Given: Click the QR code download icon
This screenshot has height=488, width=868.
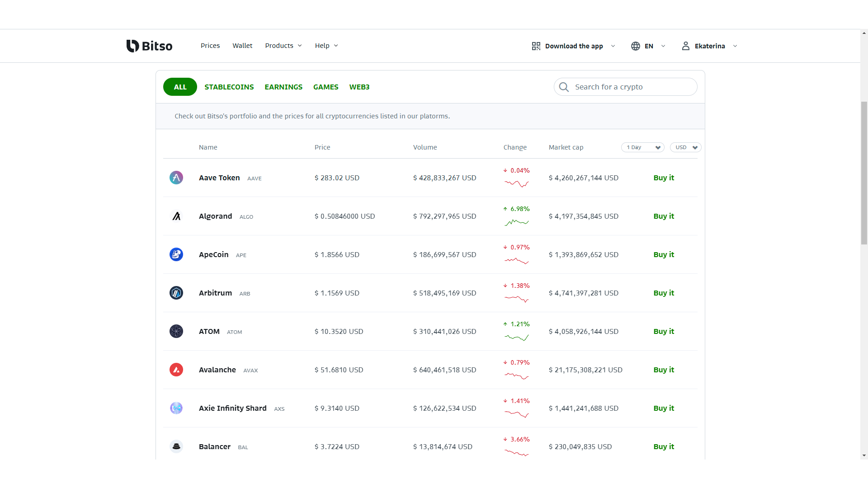Looking at the screenshot, I should click(536, 46).
